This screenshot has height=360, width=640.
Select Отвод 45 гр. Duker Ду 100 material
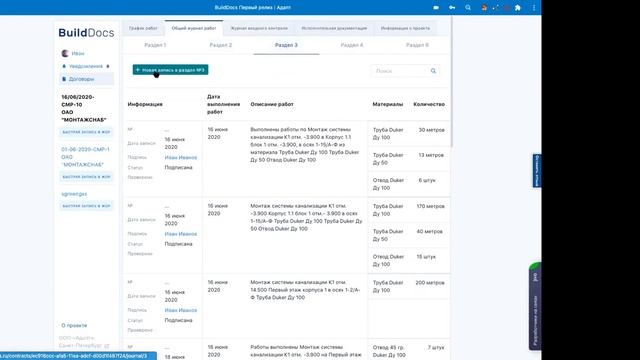click(x=389, y=351)
